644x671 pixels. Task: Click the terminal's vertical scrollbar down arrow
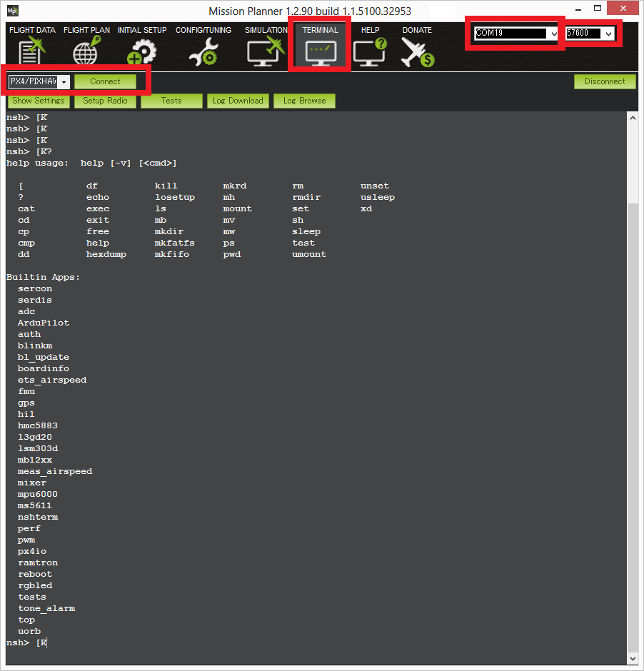[x=632, y=658]
